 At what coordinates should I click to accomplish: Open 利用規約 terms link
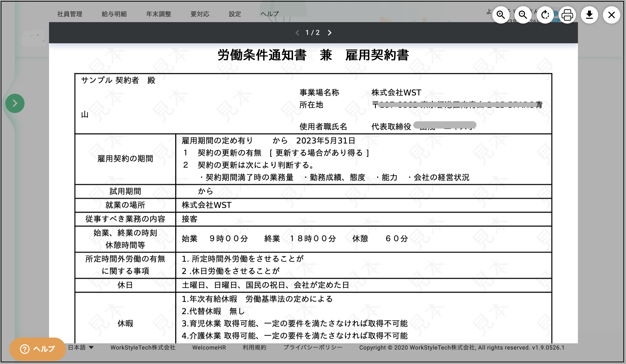(254, 347)
